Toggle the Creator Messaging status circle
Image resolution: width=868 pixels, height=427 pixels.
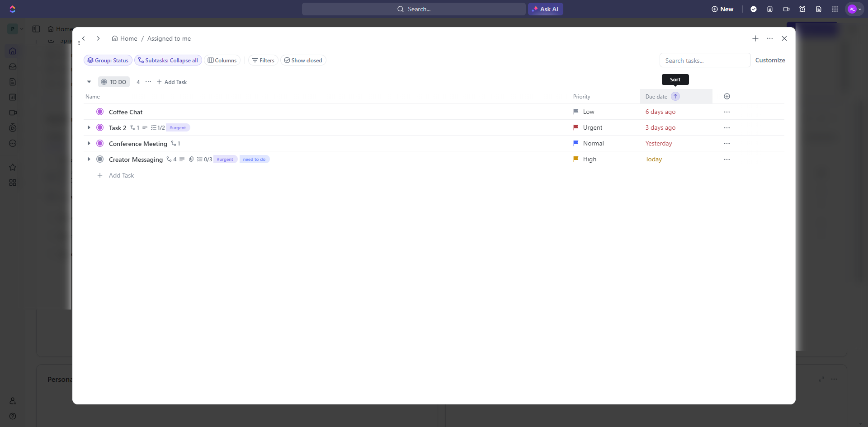[x=100, y=159]
